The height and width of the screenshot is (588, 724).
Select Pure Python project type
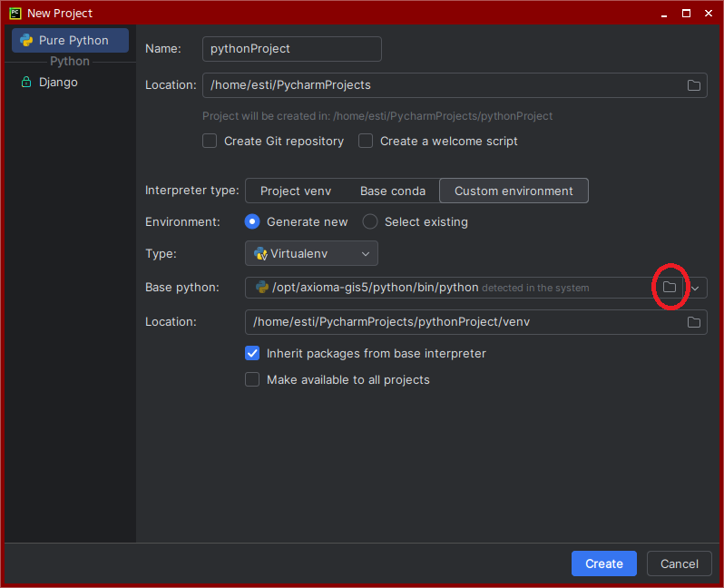click(71, 41)
